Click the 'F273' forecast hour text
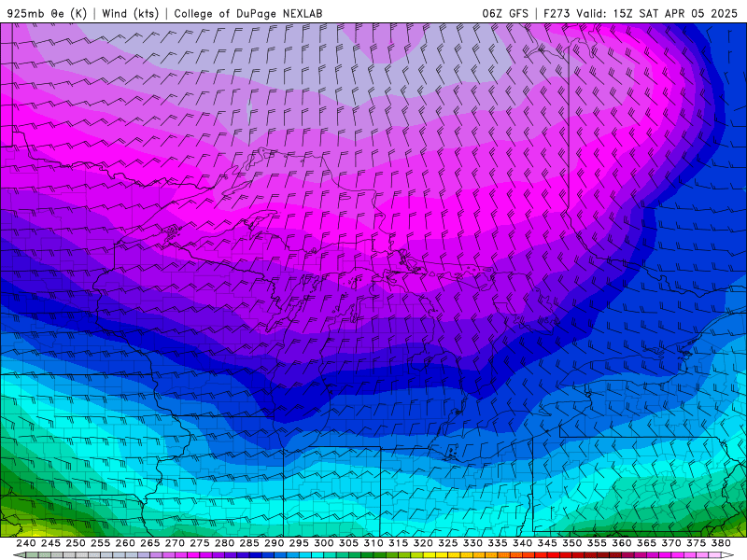747x560 pixels. (557, 13)
